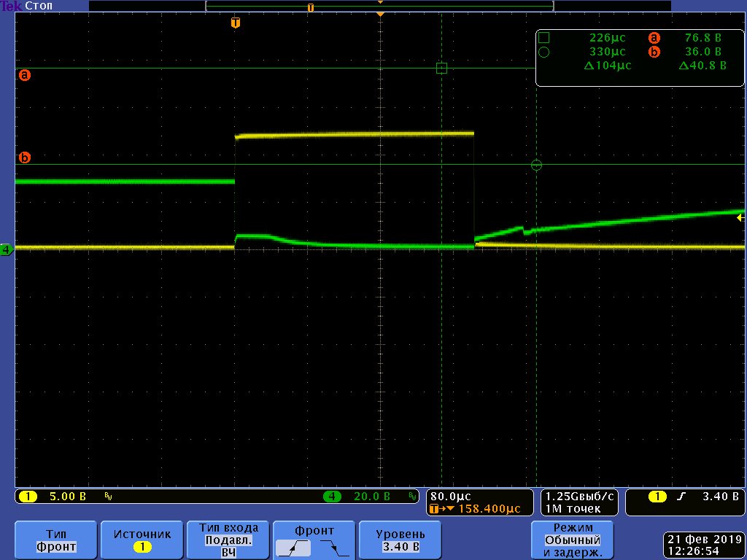Click the Δ40.8 В voltage delta readout

coord(703,66)
